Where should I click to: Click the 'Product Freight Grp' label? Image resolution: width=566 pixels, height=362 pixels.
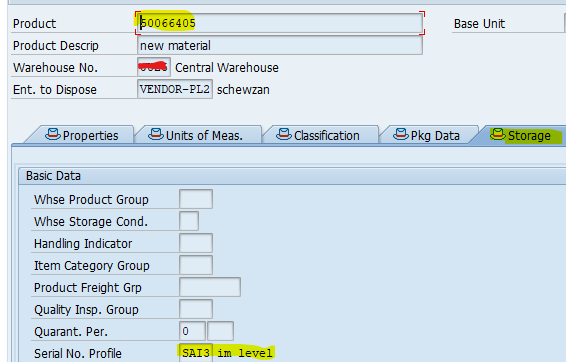88,288
